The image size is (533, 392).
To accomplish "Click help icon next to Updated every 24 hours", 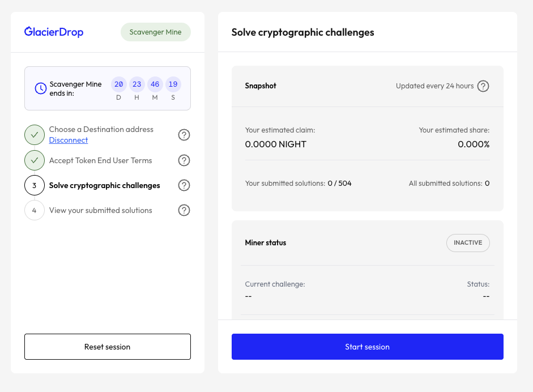I will (x=483, y=86).
